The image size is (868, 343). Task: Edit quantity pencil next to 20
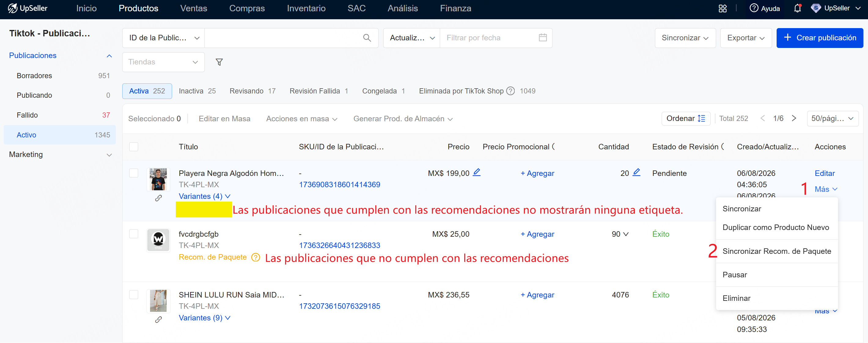pyautogui.click(x=636, y=172)
